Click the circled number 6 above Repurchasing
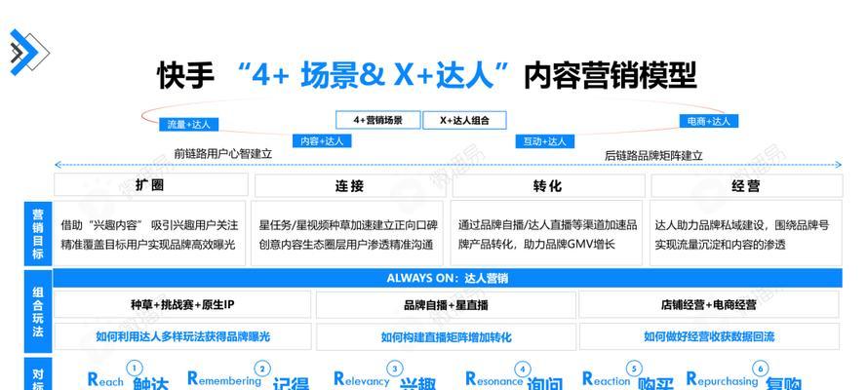868x390 pixels. coord(761,369)
